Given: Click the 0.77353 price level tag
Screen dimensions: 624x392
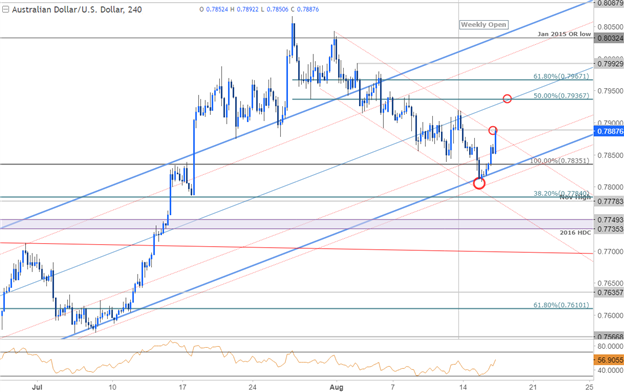Looking at the screenshot, I should pos(609,229).
